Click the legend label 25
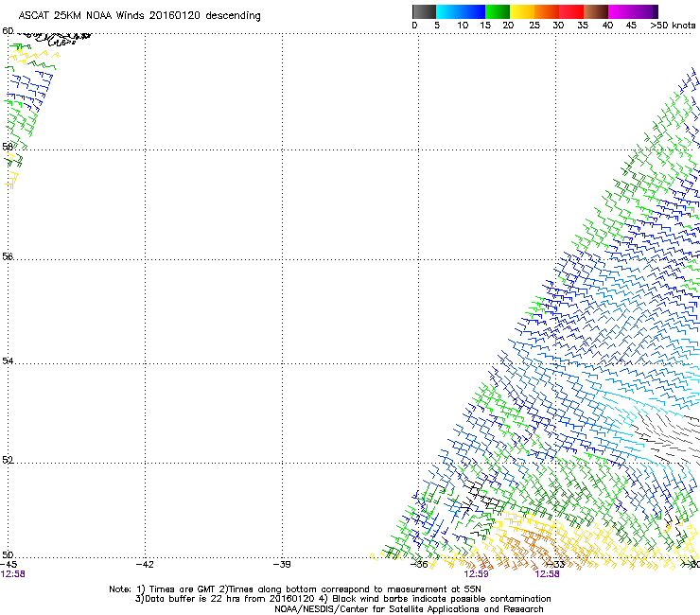The image size is (700, 615). (534, 26)
